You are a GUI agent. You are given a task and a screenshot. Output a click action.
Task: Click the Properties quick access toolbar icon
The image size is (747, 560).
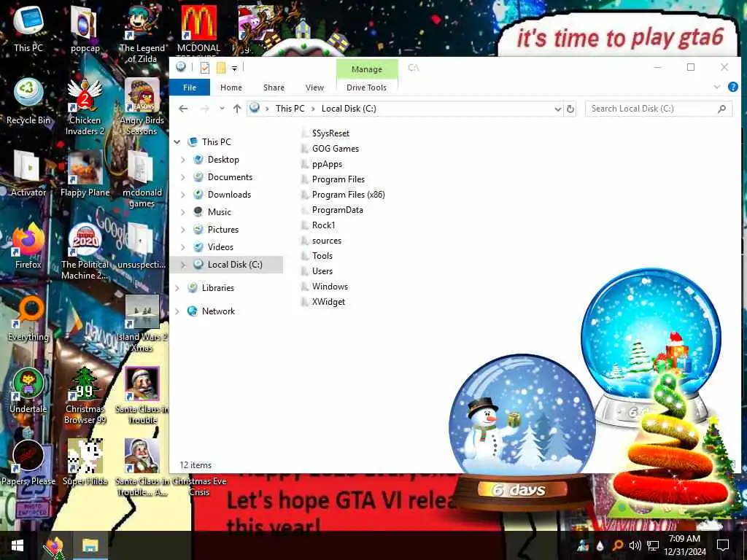(205, 68)
